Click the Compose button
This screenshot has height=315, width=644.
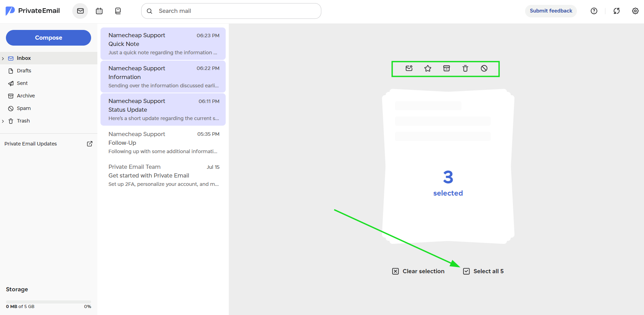coord(48,38)
